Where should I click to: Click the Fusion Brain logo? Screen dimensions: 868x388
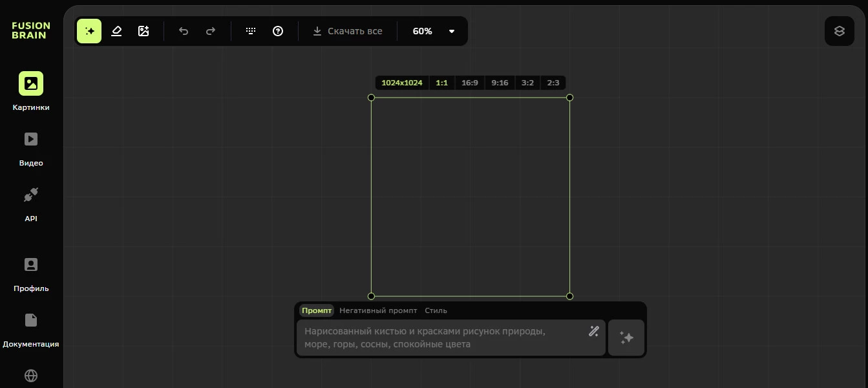31,30
